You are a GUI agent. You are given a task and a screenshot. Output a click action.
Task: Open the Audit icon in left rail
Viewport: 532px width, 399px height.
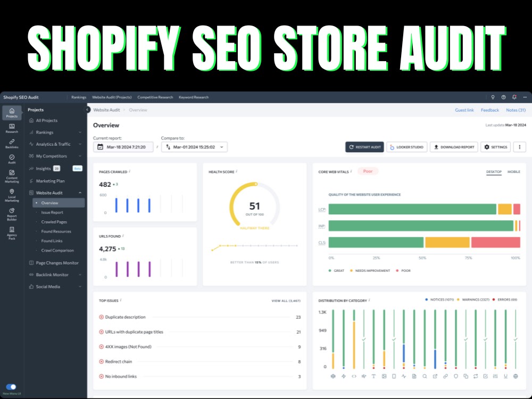pyautogui.click(x=12, y=159)
